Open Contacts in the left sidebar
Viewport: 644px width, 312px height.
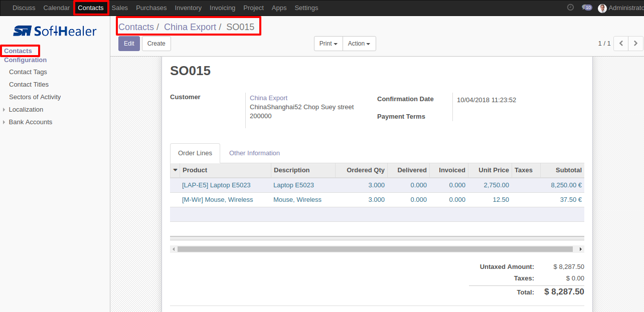click(x=18, y=51)
